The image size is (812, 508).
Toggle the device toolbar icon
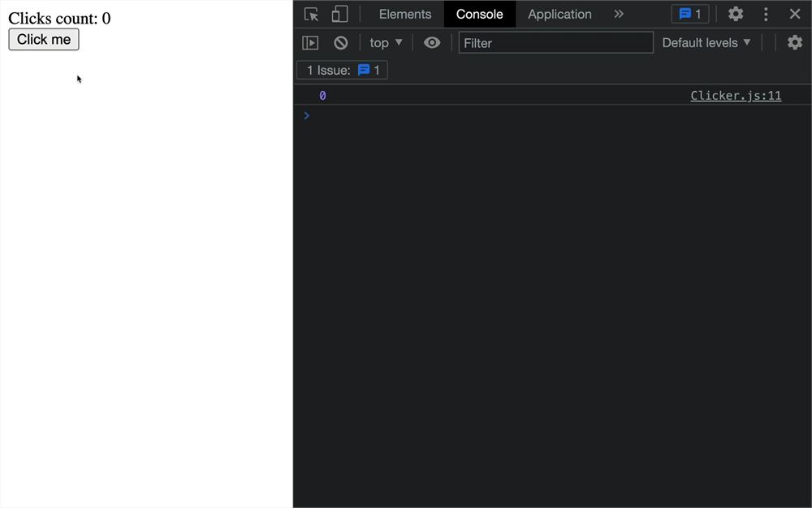pyautogui.click(x=339, y=14)
